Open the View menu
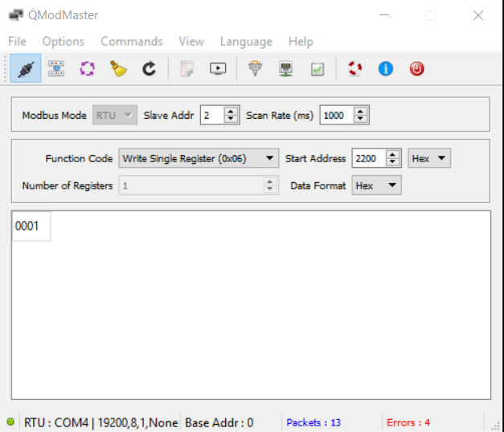The width and height of the screenshot is (504, 432). click(191, 42)
